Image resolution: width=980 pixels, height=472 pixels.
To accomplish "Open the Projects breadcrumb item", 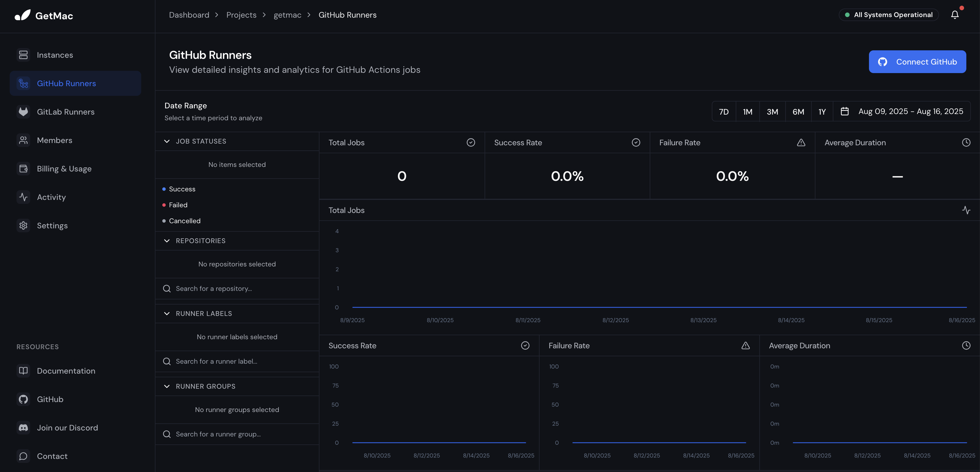I will (241, 15).
